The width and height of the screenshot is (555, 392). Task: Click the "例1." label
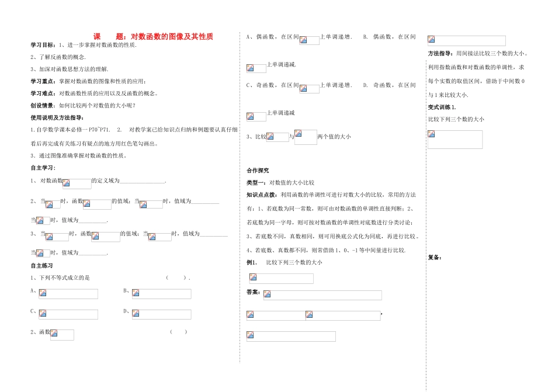tap(252, 262)
